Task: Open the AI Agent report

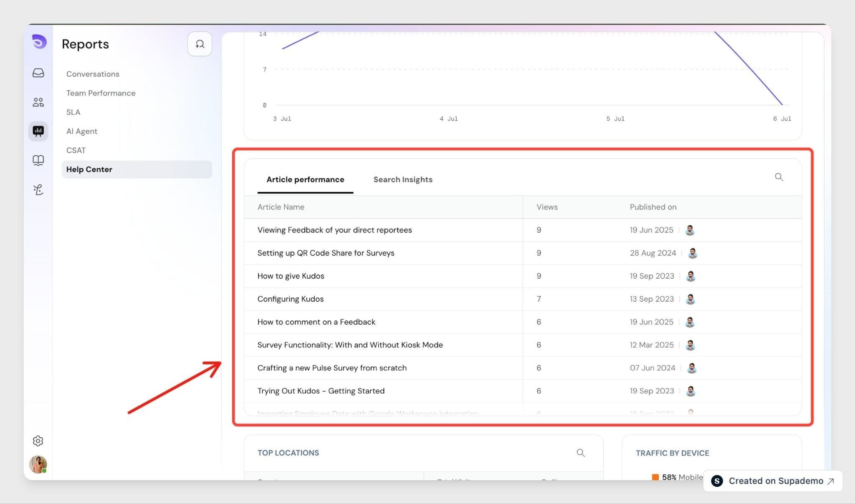Action: [x=81, y=131]
